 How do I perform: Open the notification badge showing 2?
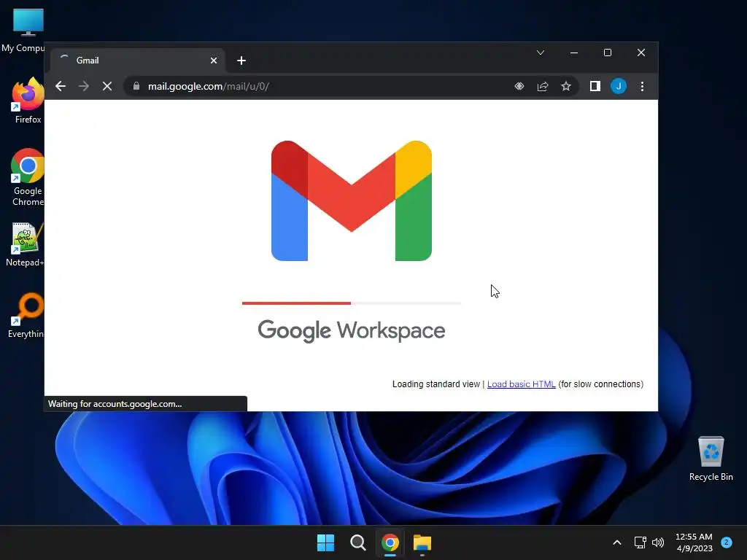pyautogui.click(x=727, y=542)
